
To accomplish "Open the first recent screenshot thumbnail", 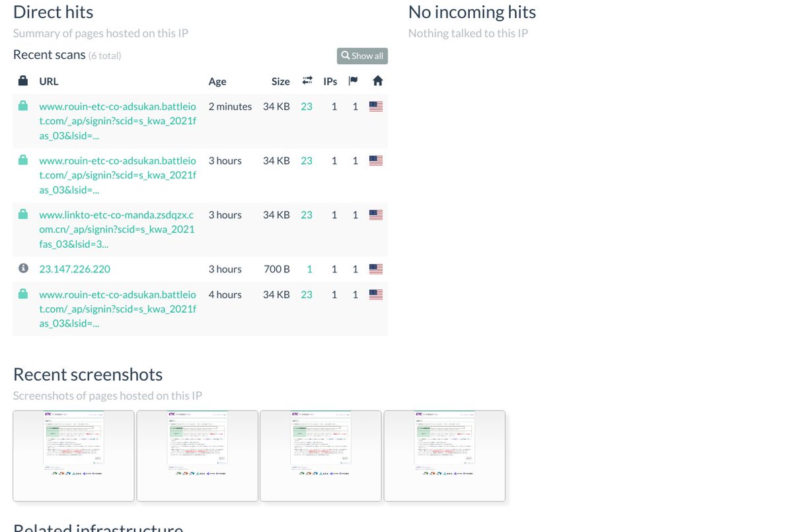I will click(x=73, y=455).
